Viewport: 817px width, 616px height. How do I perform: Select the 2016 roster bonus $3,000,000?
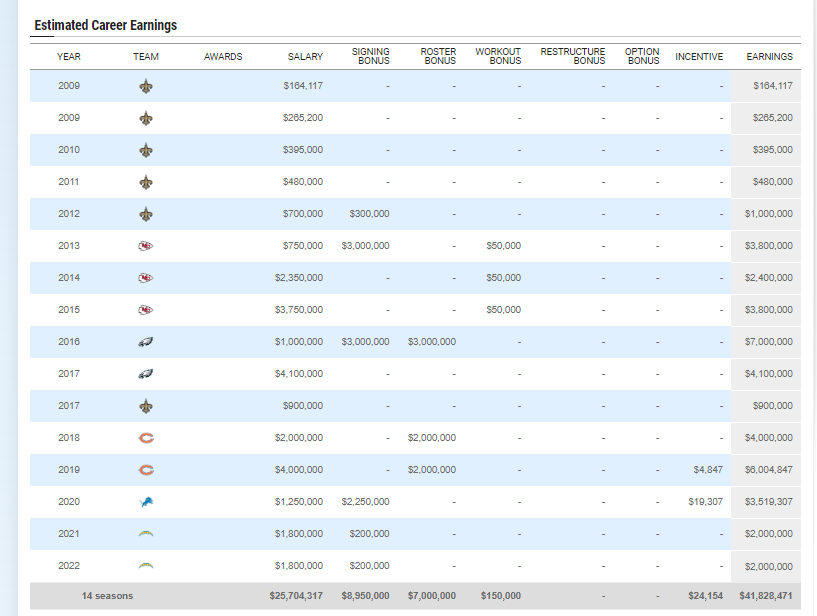(x=432, y=342)
